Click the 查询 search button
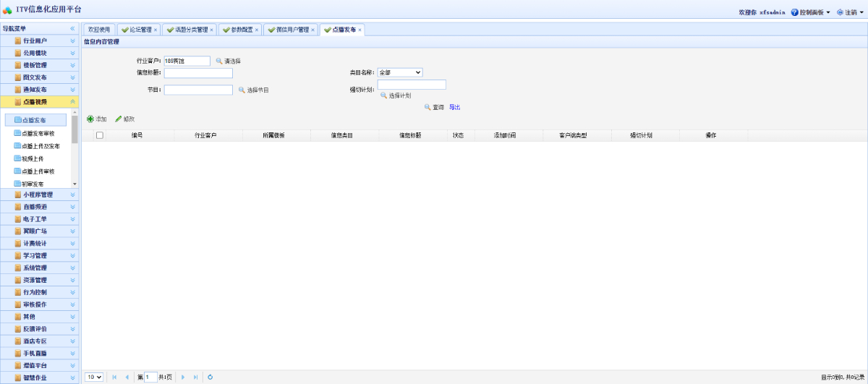868x384 pixels. 435,107
